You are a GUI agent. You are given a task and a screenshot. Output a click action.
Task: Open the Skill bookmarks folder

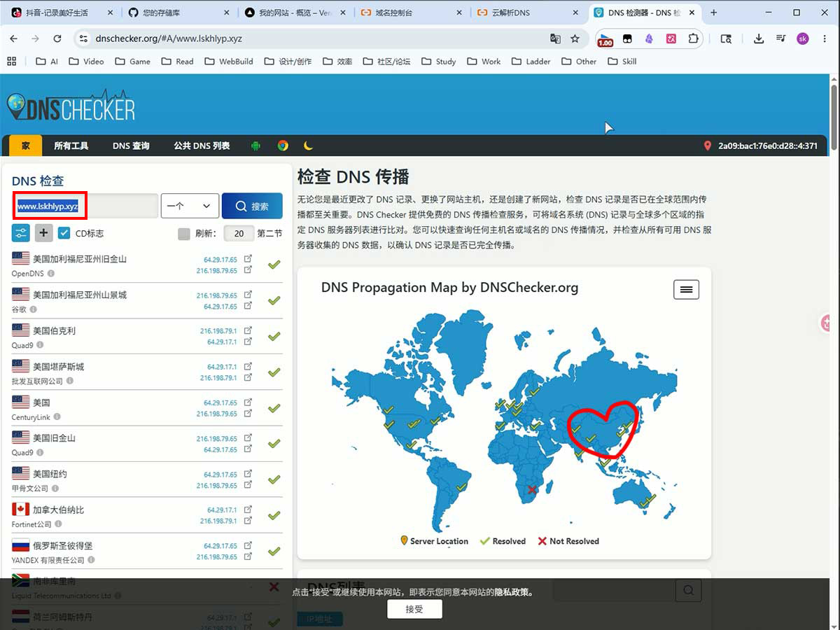622,62
